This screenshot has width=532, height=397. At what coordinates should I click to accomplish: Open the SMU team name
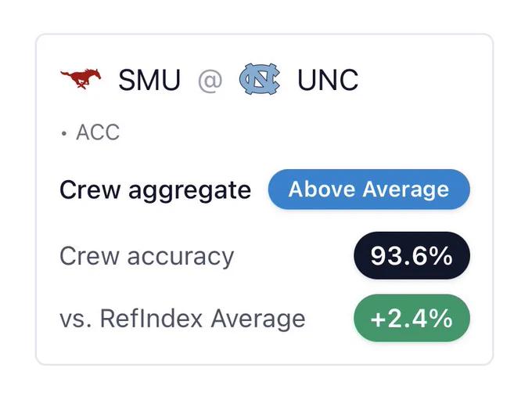click(x=149, y=80)
